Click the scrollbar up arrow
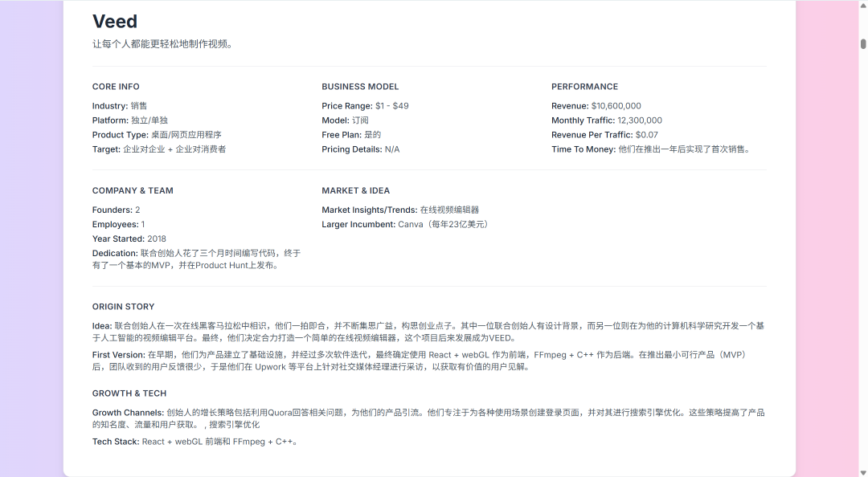 863,4
